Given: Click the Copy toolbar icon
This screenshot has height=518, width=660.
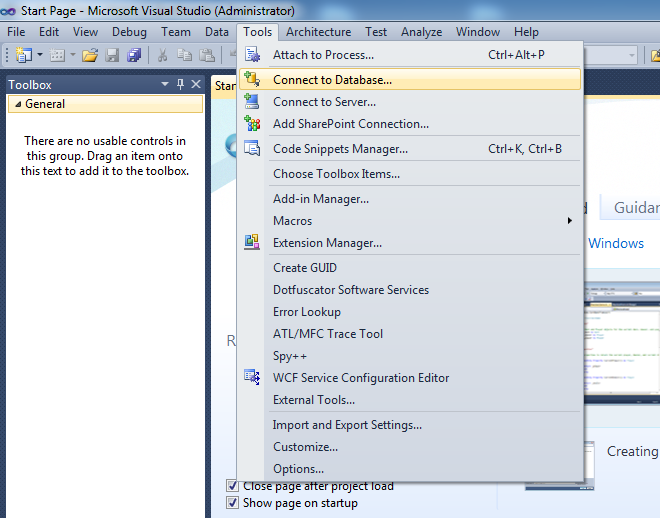Looking at the screenshot, I should (184, 55).
